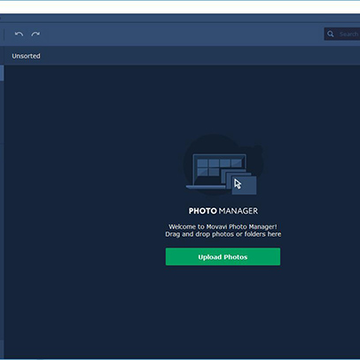Click the green Upload Photos button
Image resolution: width=360 pixels, height=360 pixels.
click(223, 257)
